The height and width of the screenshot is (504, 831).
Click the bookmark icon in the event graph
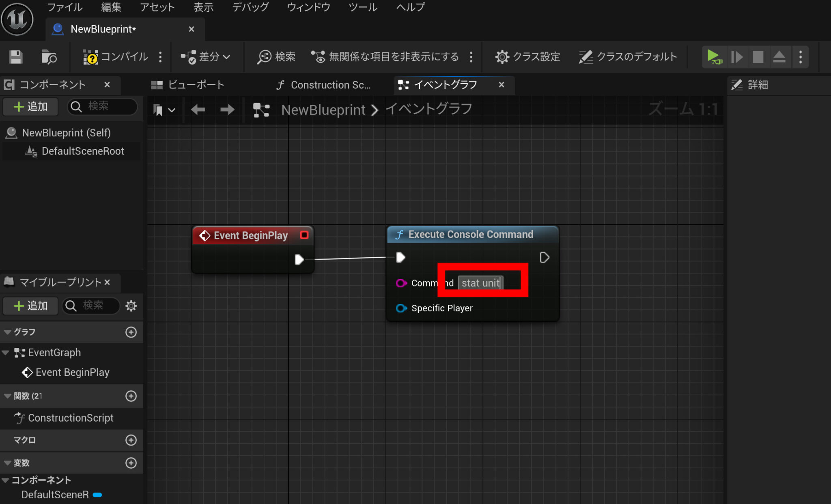point(159,110)
